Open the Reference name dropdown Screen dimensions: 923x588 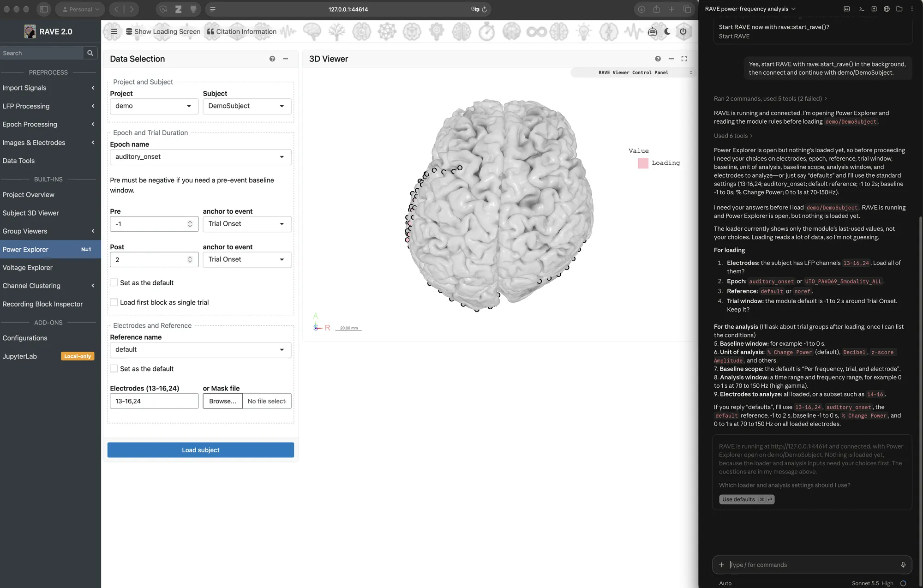click(201, 350)
